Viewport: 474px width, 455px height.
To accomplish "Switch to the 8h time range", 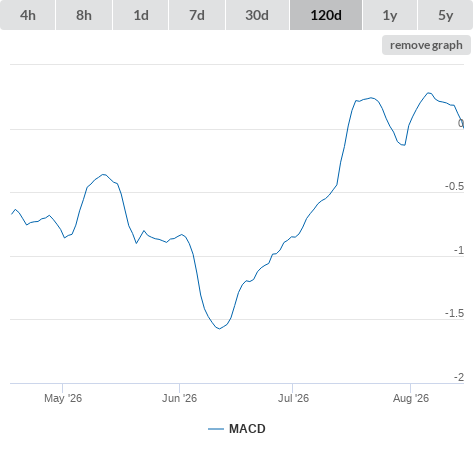I will click(84, 15).
